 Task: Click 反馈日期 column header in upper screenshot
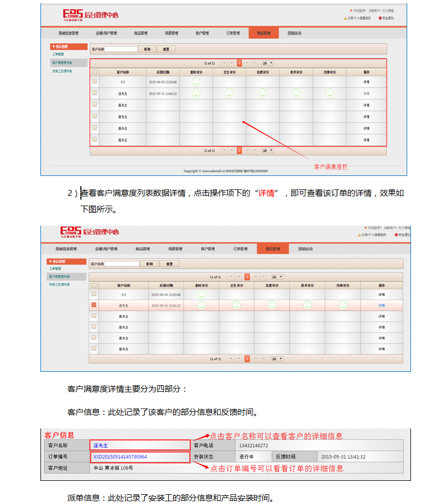(163, 72)
